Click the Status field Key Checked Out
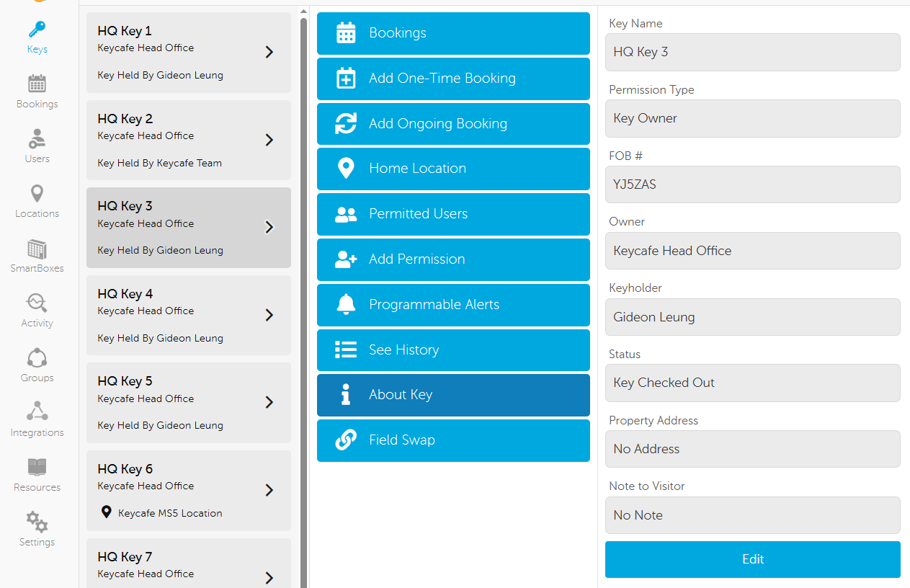The image size is (910, 588). 753,383
